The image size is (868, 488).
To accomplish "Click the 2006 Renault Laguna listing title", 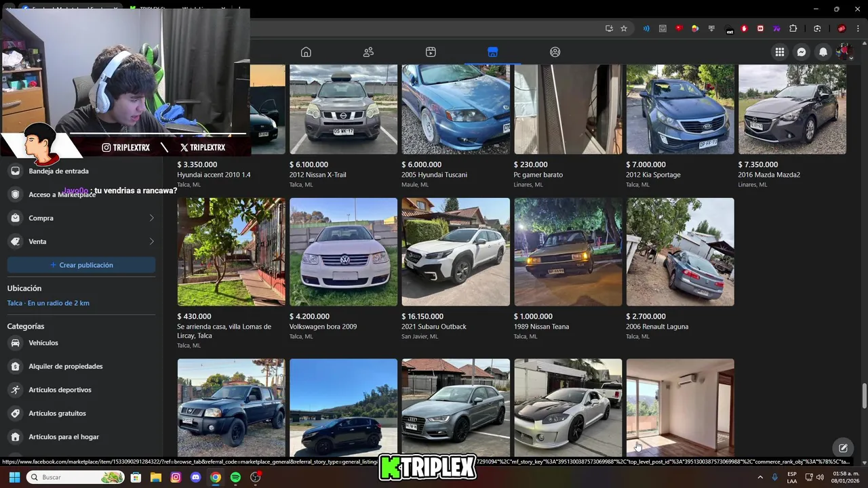I will [657, 327].
